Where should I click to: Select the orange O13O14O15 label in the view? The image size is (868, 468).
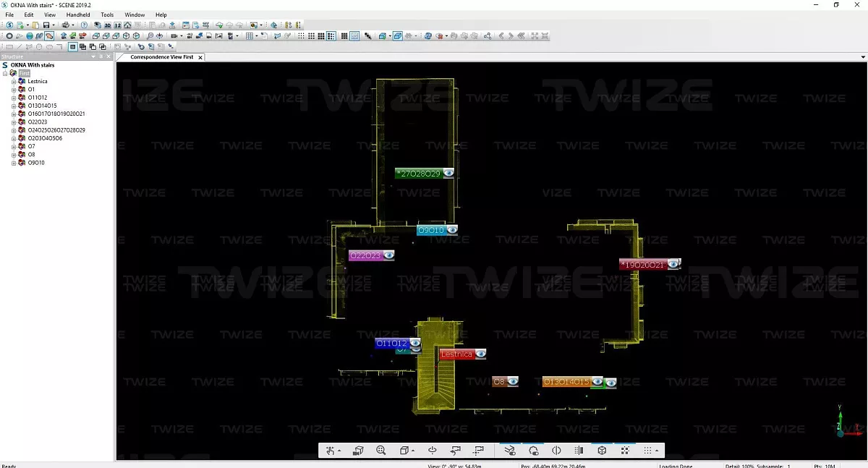pyautogui.click(x=566, y=382)
